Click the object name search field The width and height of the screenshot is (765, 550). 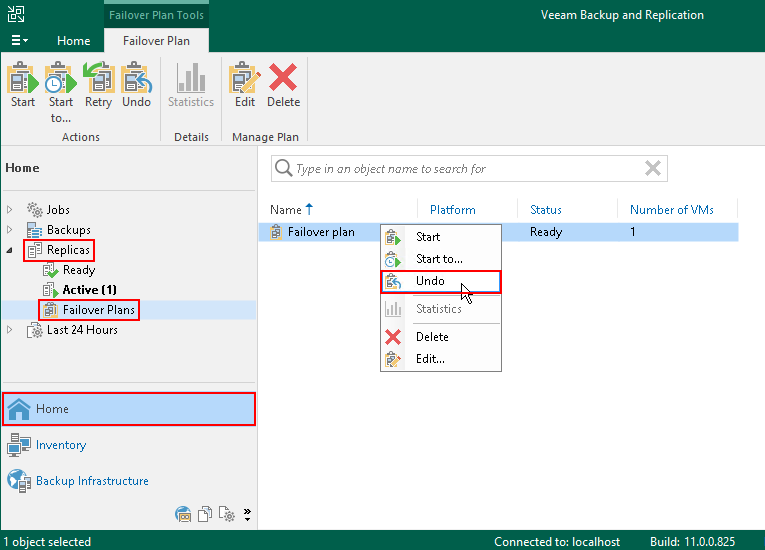460,169
